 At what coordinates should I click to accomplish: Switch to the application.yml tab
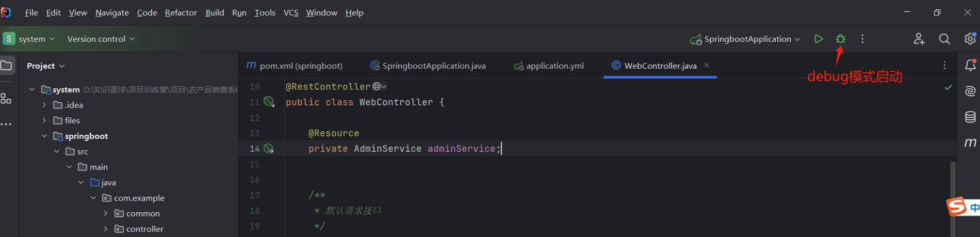pos(549,66)
